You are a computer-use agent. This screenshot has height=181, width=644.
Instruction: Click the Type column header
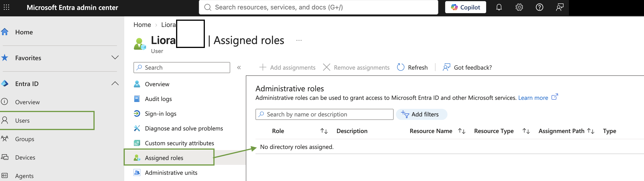tap(609, 131)
